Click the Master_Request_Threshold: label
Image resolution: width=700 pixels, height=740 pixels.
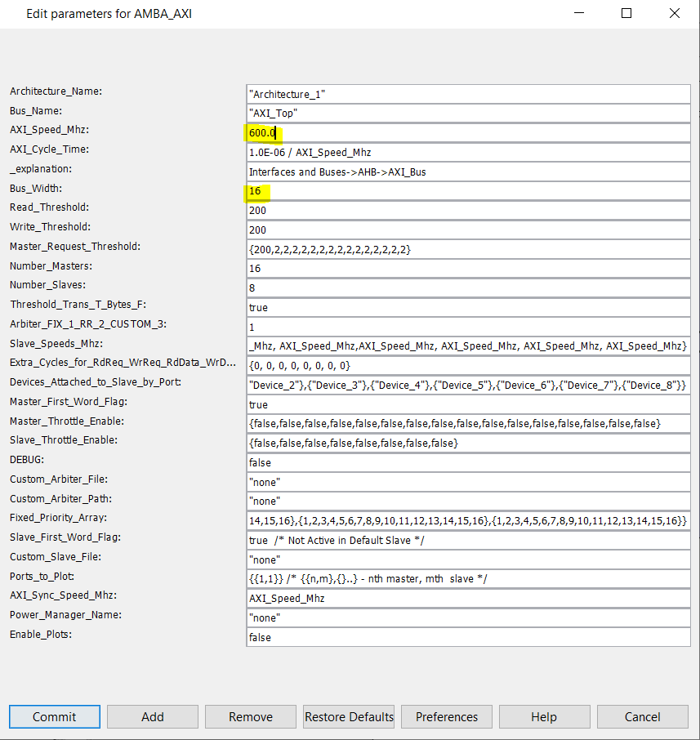pyautogui.click(x=75, y=247)
